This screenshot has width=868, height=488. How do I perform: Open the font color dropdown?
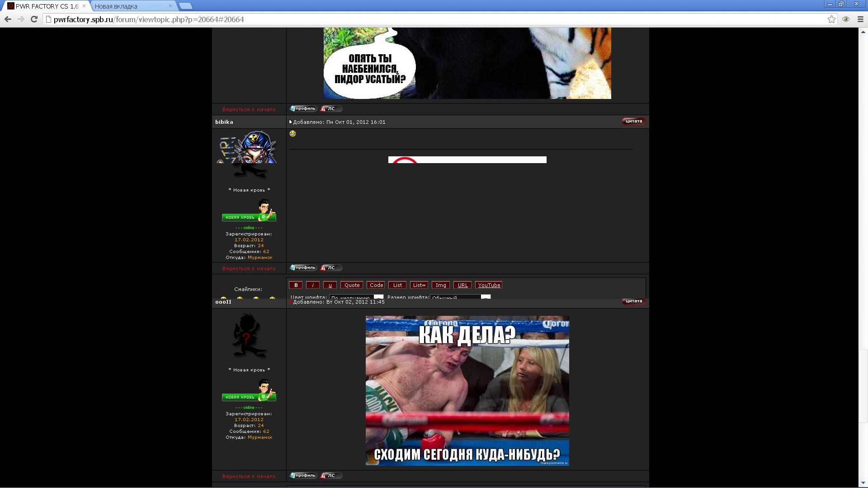pyautogui.click(x=356, y=297)
